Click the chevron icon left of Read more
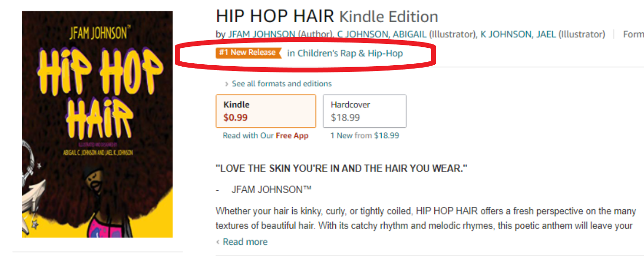The width and height of the screenshot is (644, 256). coord(218,242)
